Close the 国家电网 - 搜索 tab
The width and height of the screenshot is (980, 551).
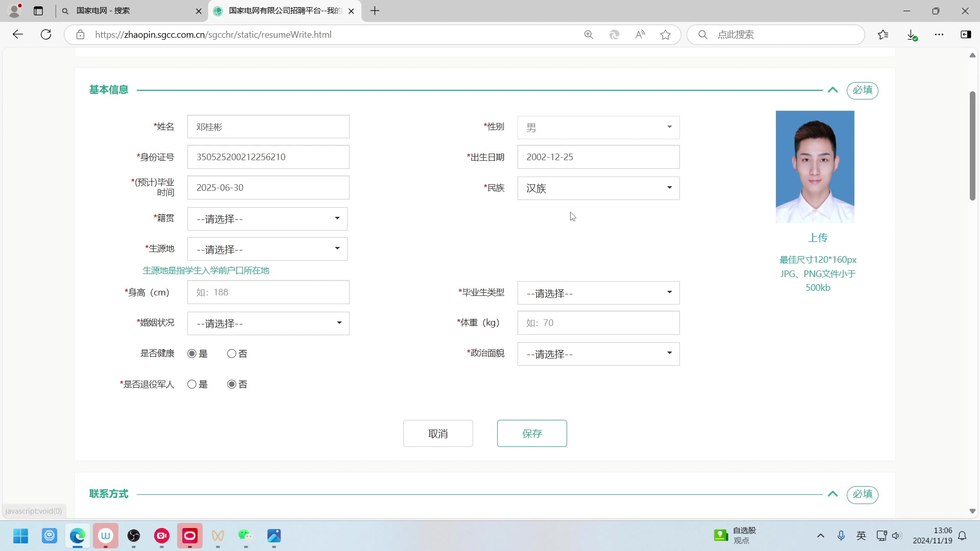(x=199, y=11)
